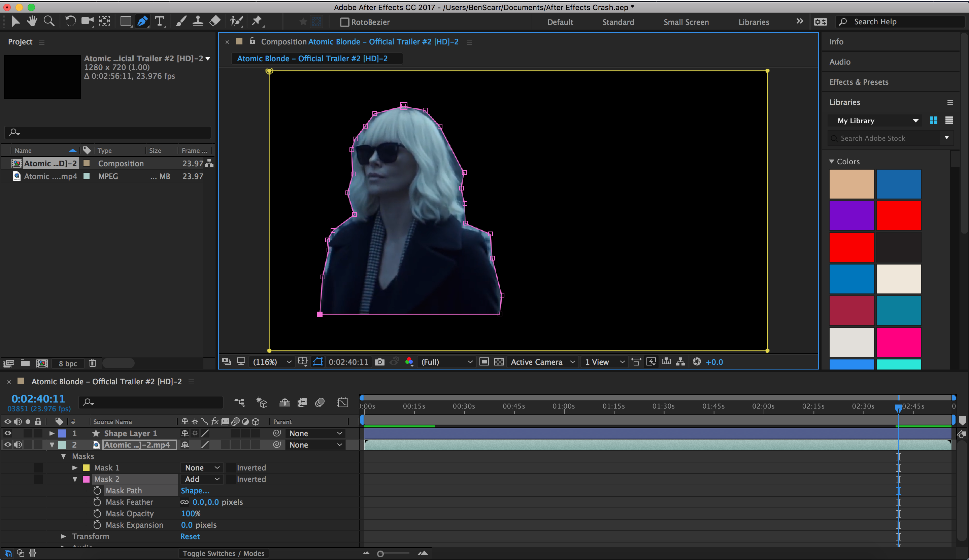Select the Hand tool
969x560 pixels.
pos(32,21)
